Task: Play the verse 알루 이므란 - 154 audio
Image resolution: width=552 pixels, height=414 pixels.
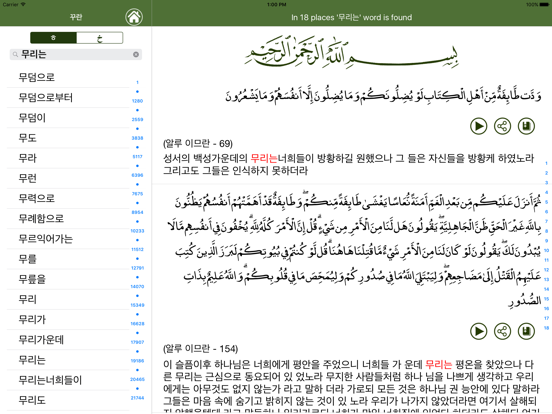Action: click(x=478, y=331)
